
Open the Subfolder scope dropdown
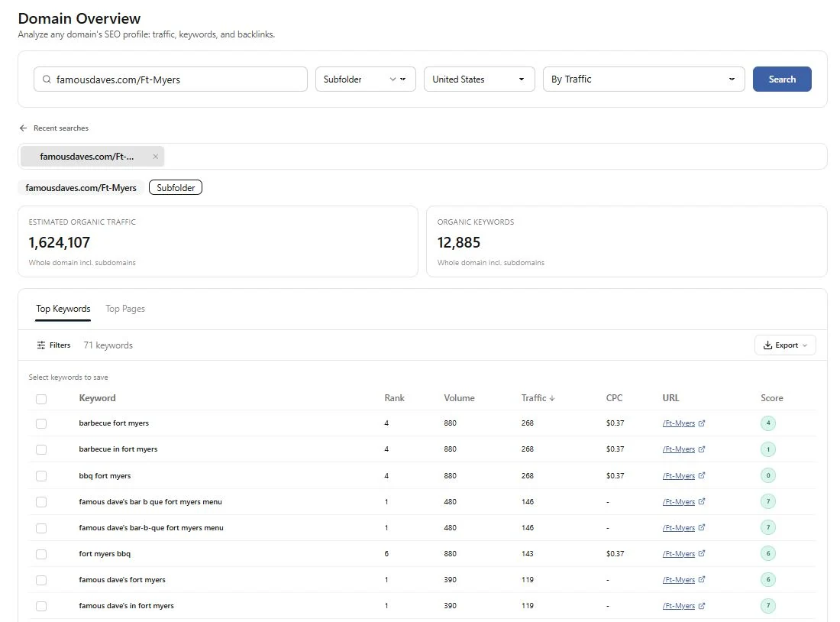(365, 79)
